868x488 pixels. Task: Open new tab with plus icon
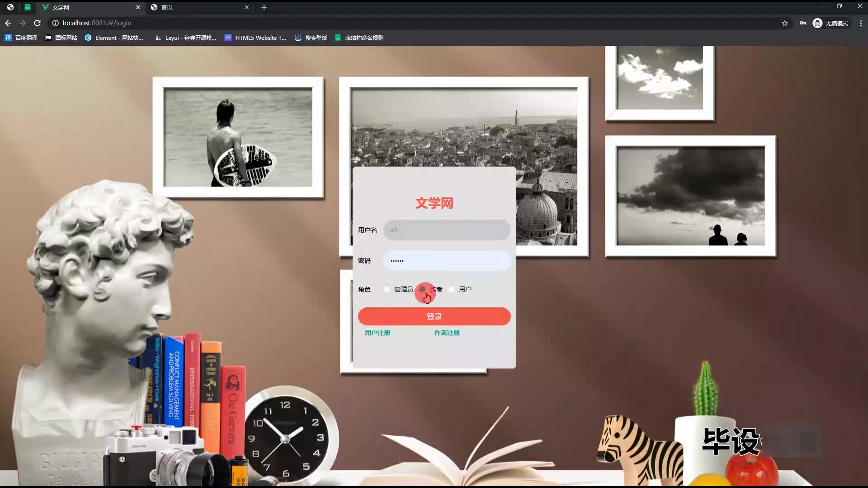(x=264, y=7)
